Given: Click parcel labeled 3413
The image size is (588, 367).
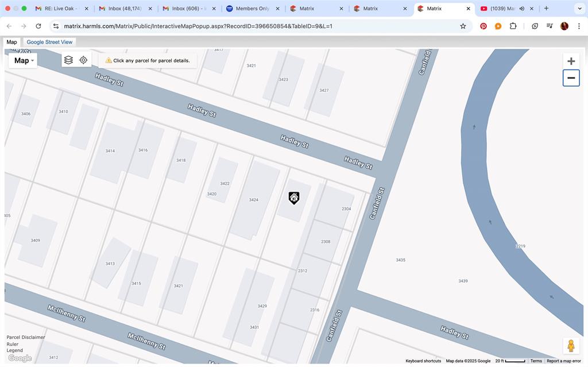Looking at the screenshot, I should point(110,264).
